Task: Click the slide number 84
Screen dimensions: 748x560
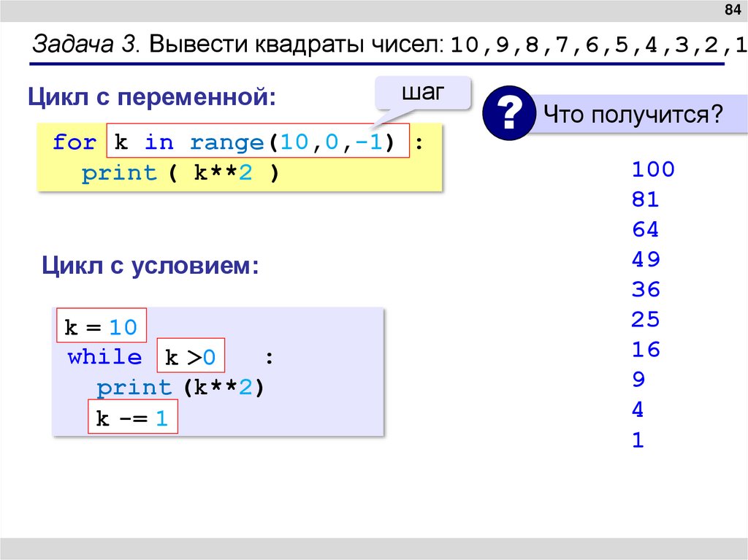Action: click(x=733, y=9)
